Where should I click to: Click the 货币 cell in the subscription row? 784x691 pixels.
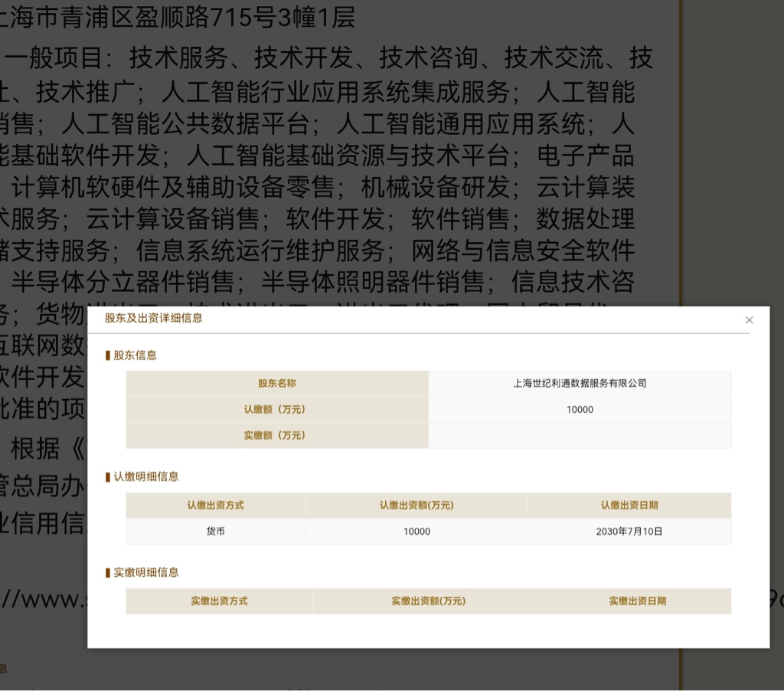point(215,532)
